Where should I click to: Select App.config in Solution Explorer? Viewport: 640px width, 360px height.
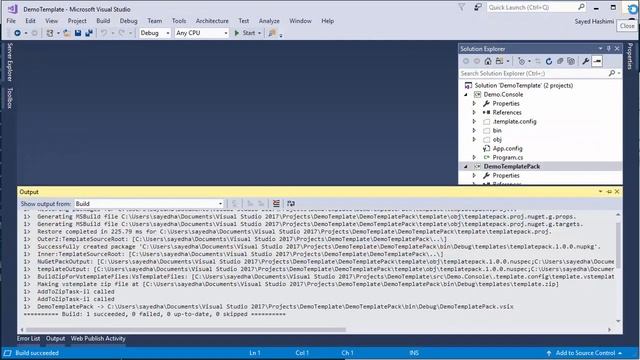[x=507, y=149]
